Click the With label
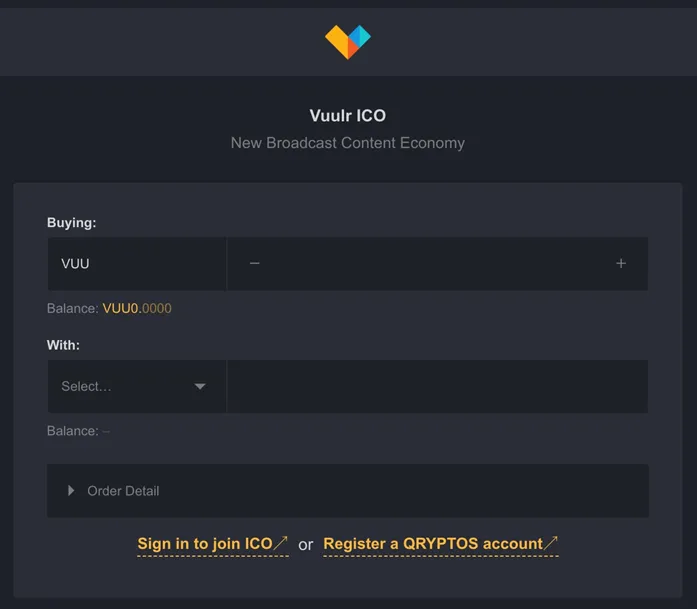Screen dimensions: 697x609 (x=63, y=345)
